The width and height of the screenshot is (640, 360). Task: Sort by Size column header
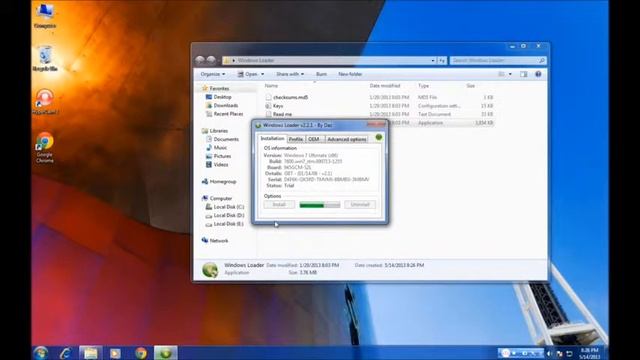(x=471, y=86)
